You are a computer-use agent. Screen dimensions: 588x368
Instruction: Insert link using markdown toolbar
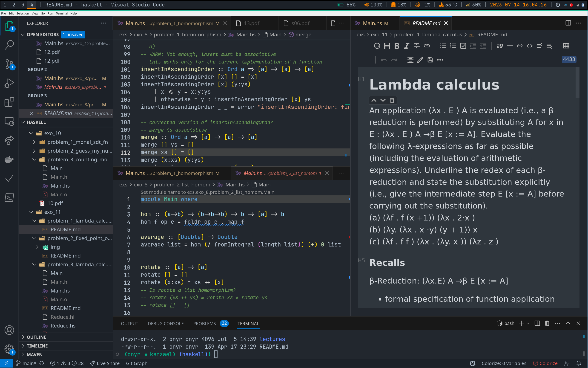(x=427, y=46)
